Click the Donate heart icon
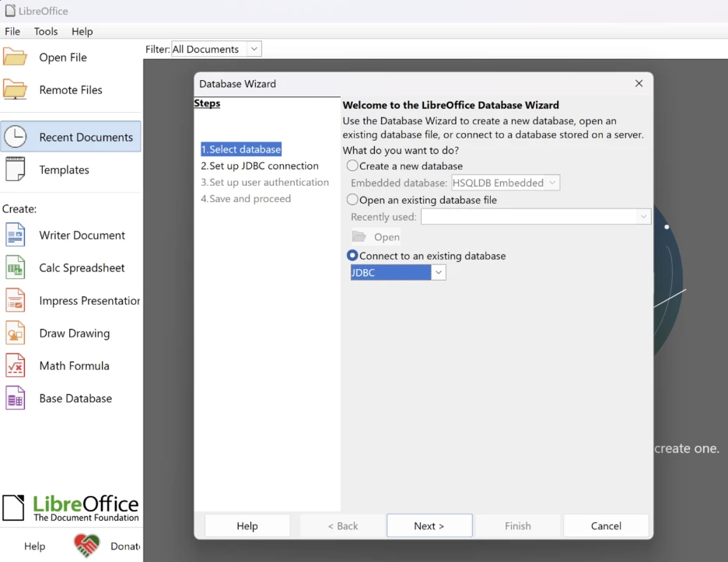 (87, 546)
